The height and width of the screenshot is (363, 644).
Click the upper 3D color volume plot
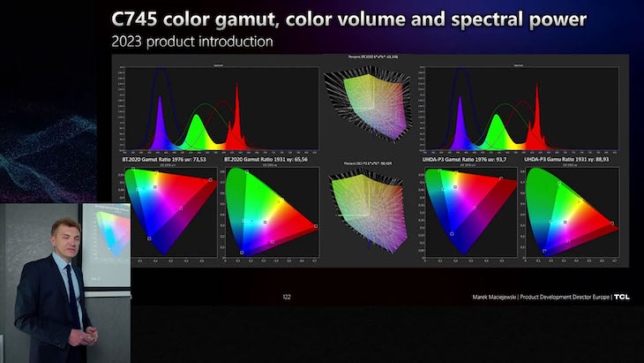368,103
